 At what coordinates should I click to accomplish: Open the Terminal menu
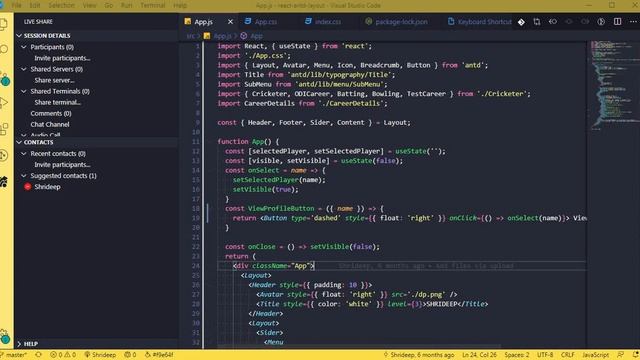click(x=153, y=5)
